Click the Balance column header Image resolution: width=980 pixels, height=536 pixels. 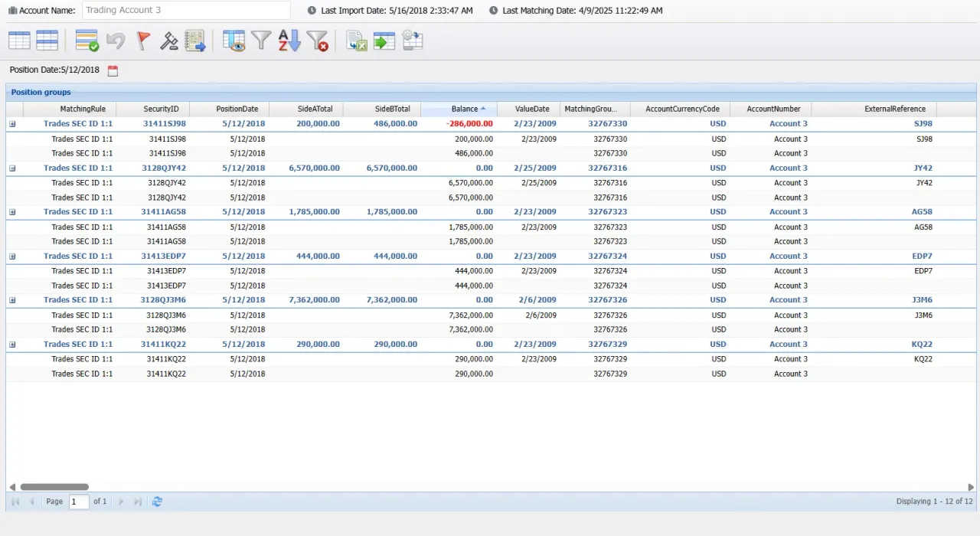(459, 109)
